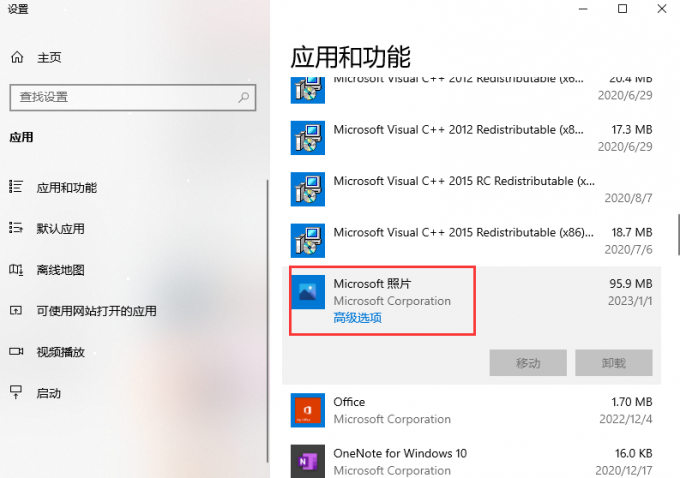The image size is (680, 478).
Task: Click the Visual C++ 2015 Redistributable (x86) icon
Action: click(307, 241)
